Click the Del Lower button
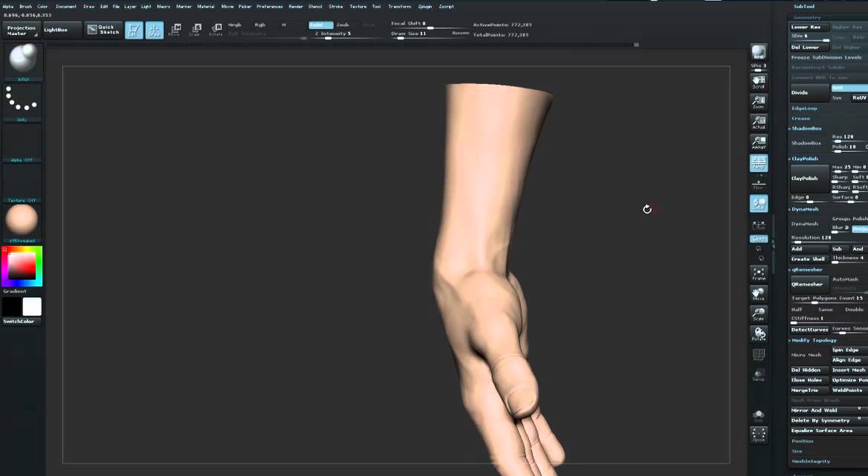 tap(809, 48)
